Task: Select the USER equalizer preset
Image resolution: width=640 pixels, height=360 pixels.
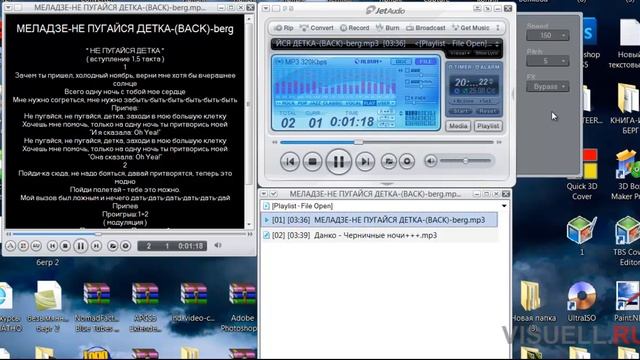Action: 385,103
